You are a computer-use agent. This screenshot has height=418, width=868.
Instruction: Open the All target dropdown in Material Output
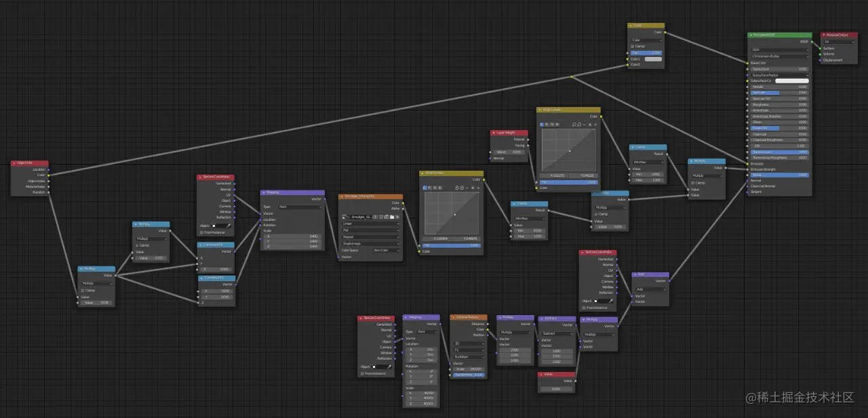coord(839,41)
